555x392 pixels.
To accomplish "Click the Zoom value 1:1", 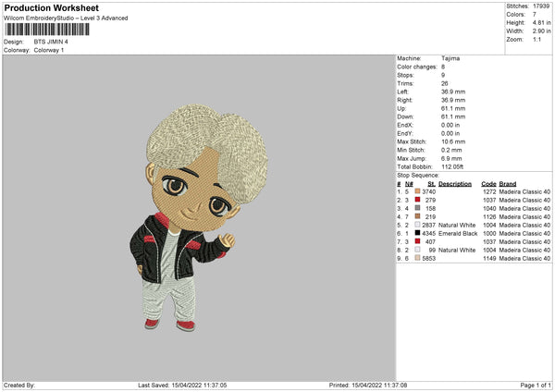I will coord(536,39).
